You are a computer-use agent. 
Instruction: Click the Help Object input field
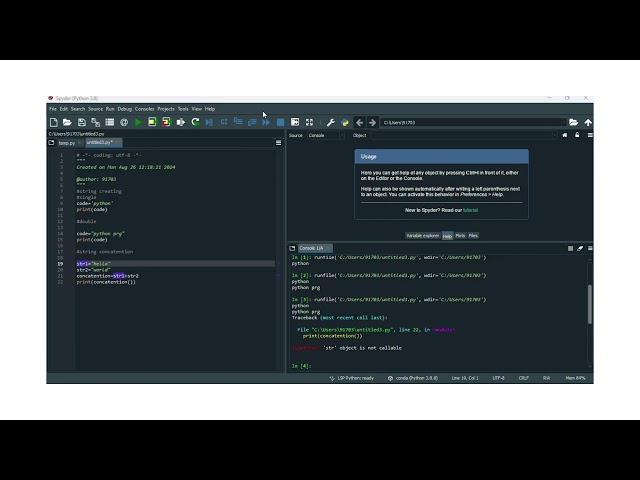[464, 135]
